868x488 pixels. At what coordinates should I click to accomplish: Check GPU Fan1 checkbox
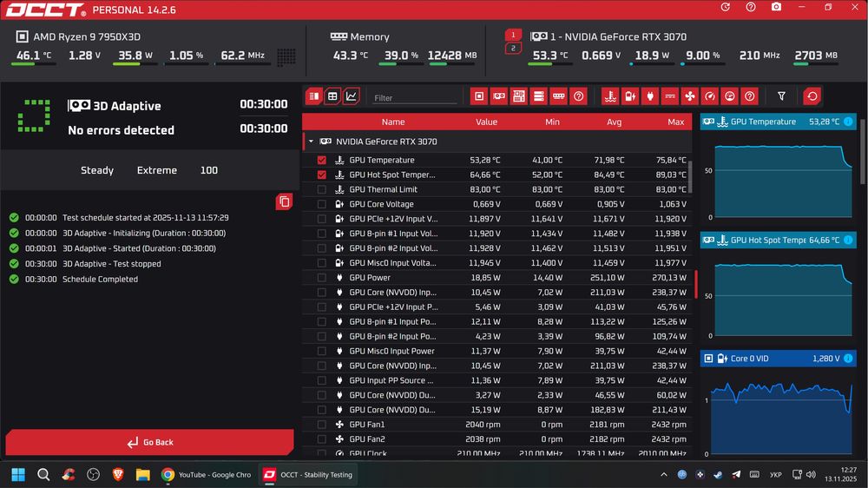click(x=322, y=425)
